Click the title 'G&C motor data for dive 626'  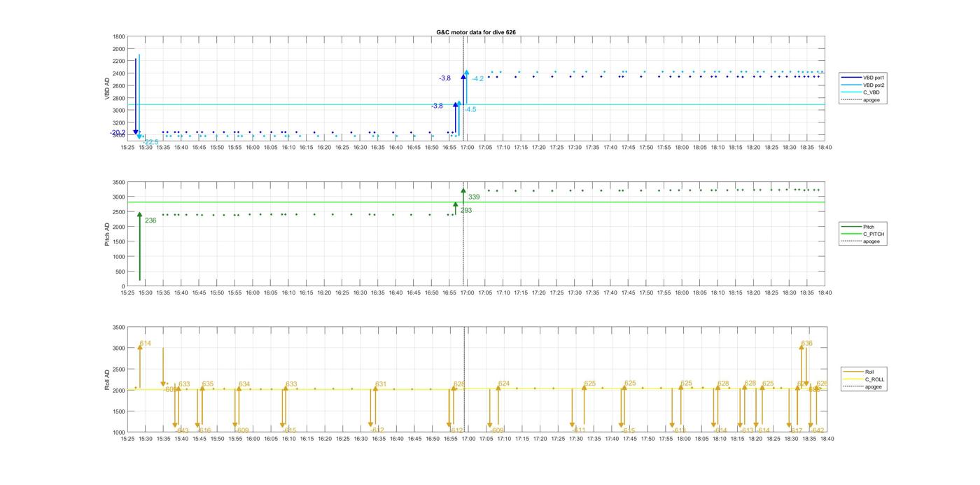pyautogui.click(x=477, y=32)
